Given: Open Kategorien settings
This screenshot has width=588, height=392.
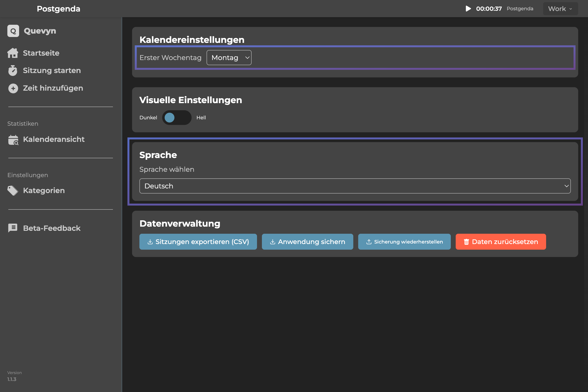Looking at the screenshot, I should click(x=44, y=191).
